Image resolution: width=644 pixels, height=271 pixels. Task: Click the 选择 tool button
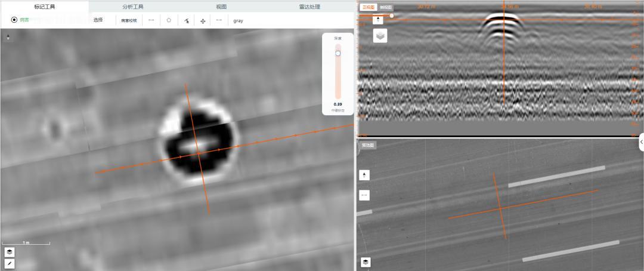tap(98, 20)
